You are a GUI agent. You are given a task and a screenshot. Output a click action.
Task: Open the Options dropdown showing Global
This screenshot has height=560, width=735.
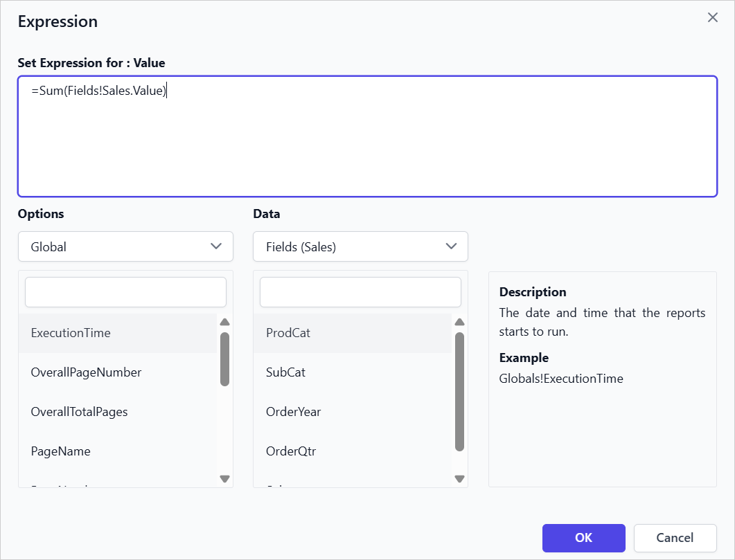(x=125, y=246)
